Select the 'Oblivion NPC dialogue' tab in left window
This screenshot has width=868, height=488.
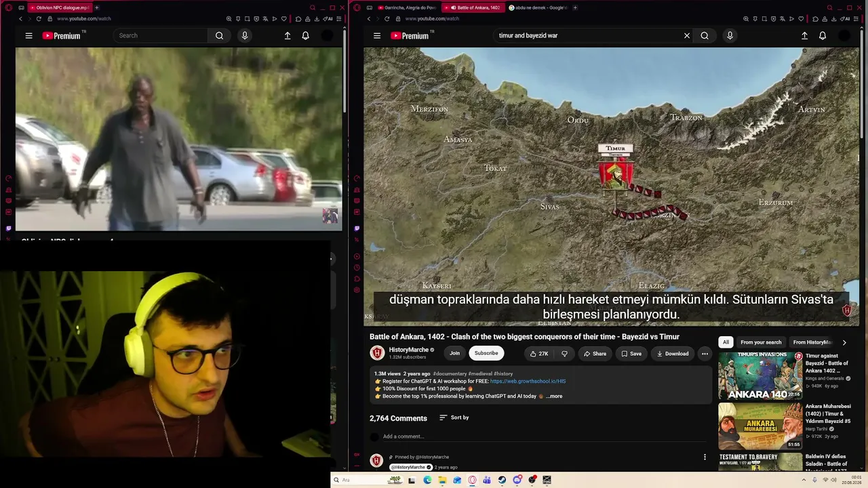59,7
